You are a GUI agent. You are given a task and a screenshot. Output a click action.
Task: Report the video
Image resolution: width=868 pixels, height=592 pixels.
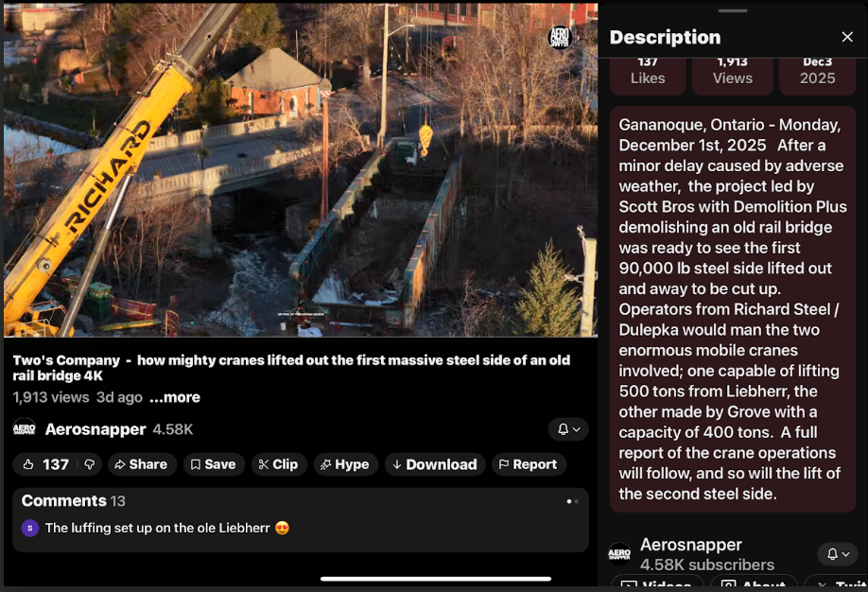529,464
